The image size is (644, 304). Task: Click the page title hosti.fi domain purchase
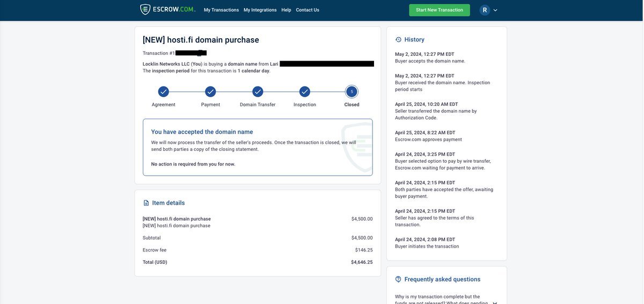click(x=201, y=40)
